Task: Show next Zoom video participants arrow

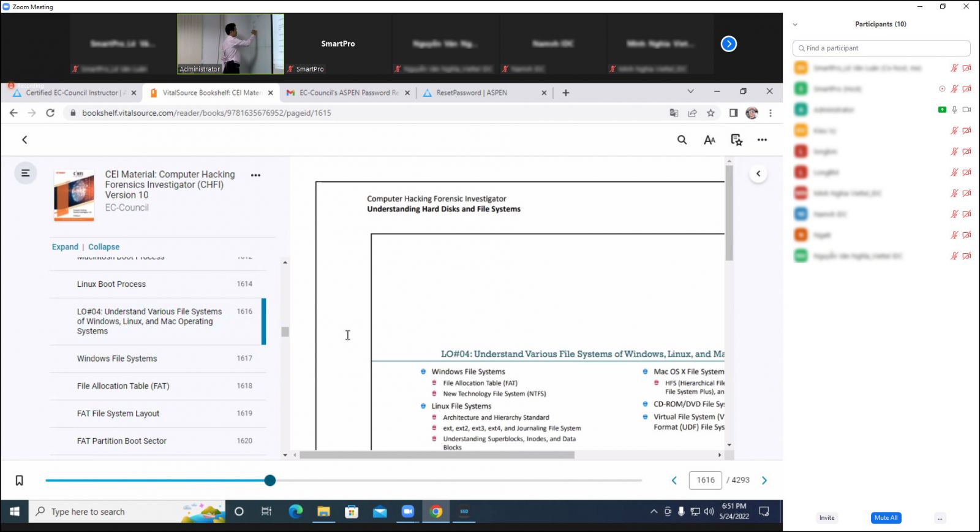Action: click(x=728, y=44)
